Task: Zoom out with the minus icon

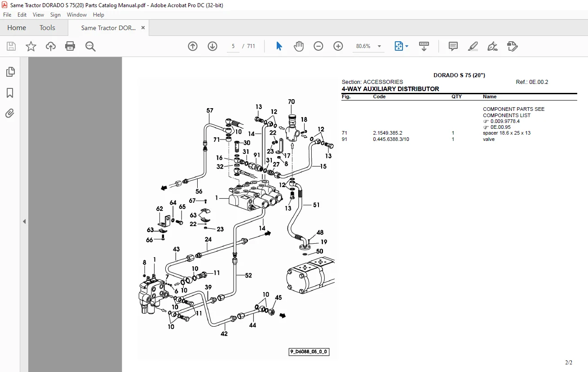Action: tap(318, 46)
